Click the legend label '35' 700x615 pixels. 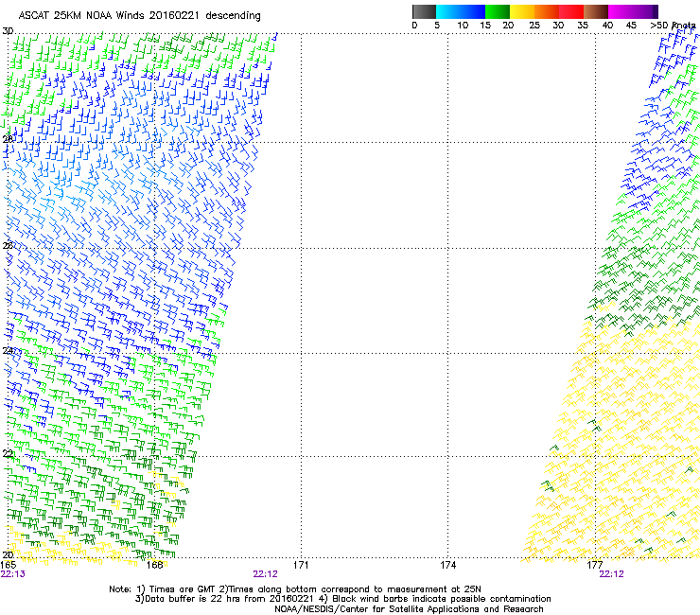583,26
